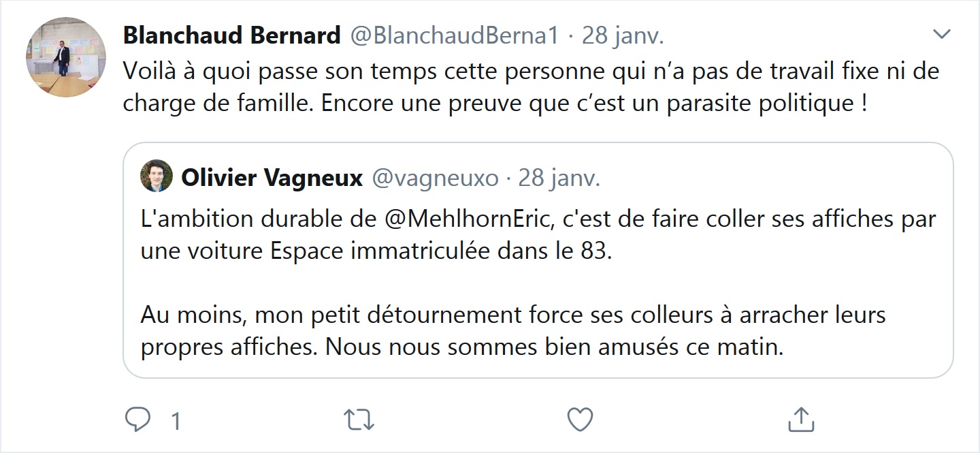Open Blanchaud Bernard's profile picture
The image size is (980, 453).
66,57
